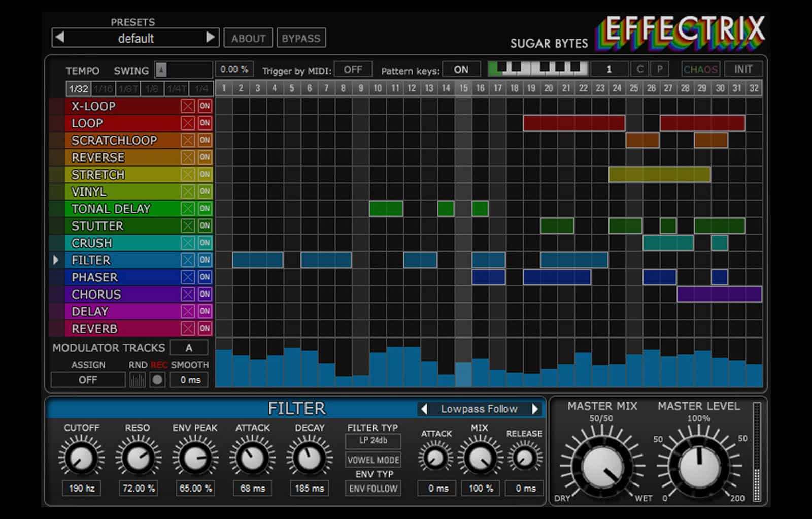Image resolution: width=812 pixels, height=519 pixels.
Task: Go to next preset with right arrow
Action: click(x=210, y=37)
